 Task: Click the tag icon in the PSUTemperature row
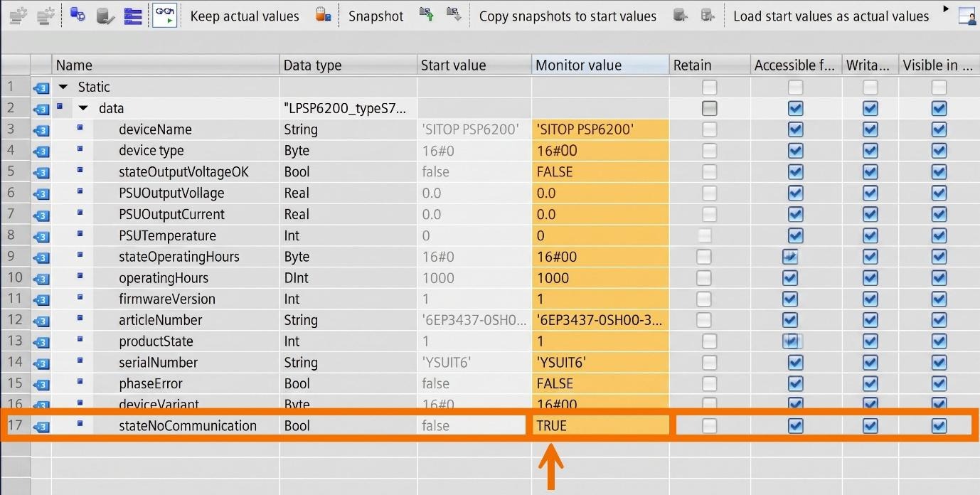coord(41,236)
